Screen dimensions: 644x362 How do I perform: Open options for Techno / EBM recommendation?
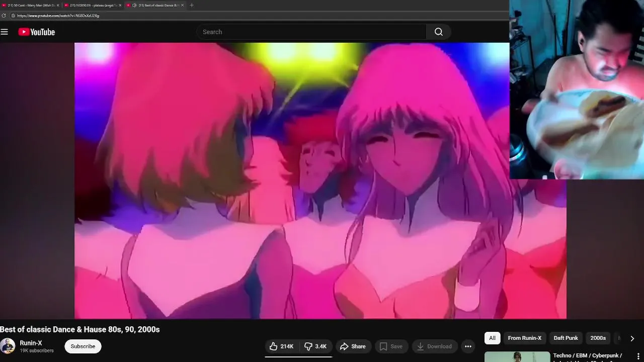point(638,356)
